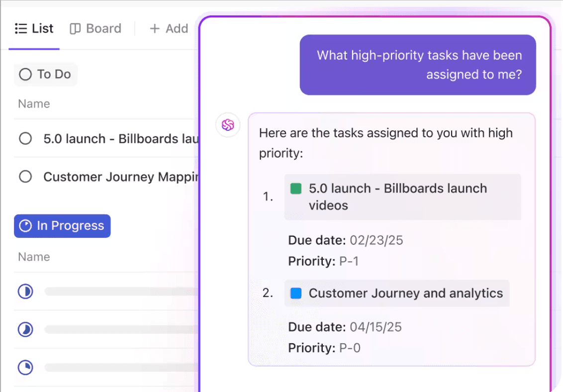Open the 5.0 launch - Billboards task in list
563x392 pixels.
point(121,139)
